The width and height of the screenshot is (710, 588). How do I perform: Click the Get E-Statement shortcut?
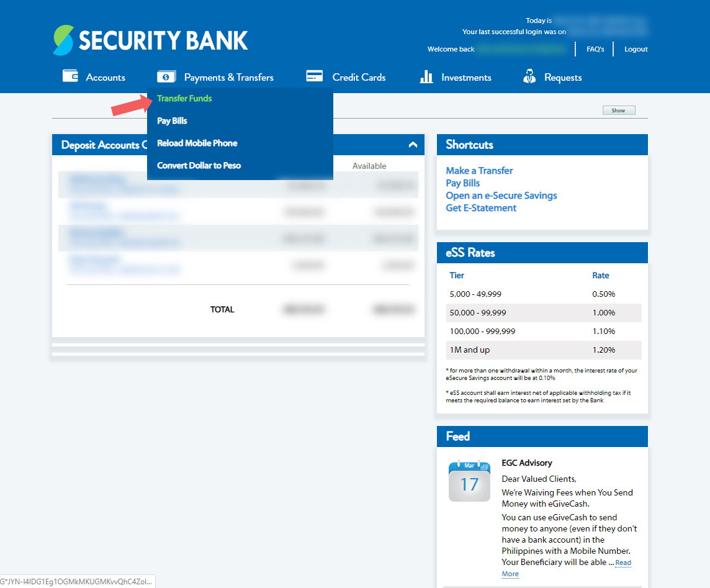tap(481, 208)
